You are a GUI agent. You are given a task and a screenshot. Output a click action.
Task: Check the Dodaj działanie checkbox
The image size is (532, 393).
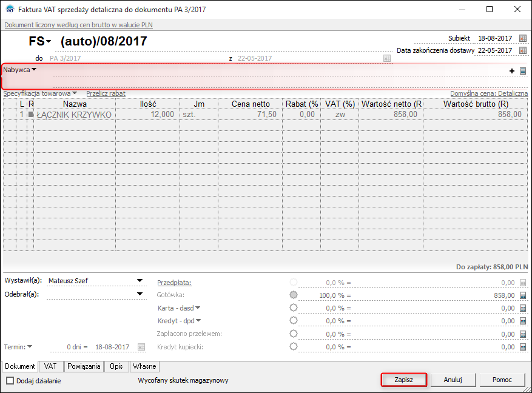(10, 380)
